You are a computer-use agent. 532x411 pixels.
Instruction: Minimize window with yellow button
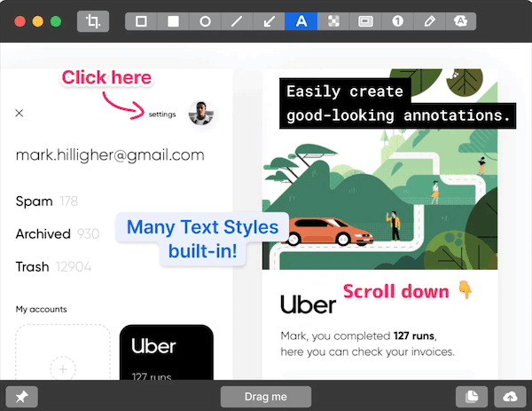point(37,21)
